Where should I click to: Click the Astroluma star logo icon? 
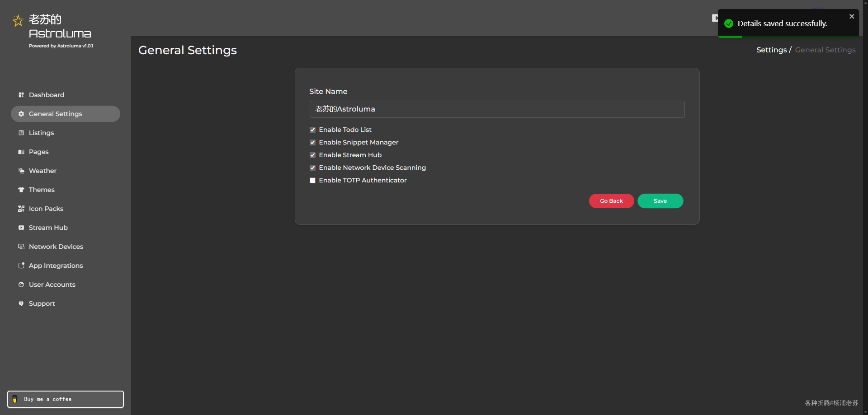tap(18, 21)
